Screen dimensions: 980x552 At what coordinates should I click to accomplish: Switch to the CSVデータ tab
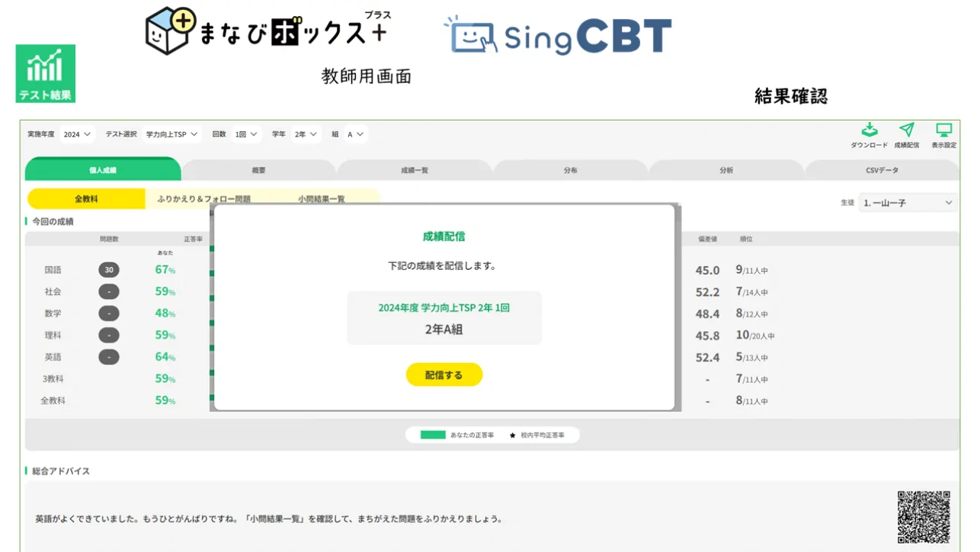click(x=882, y=170)
